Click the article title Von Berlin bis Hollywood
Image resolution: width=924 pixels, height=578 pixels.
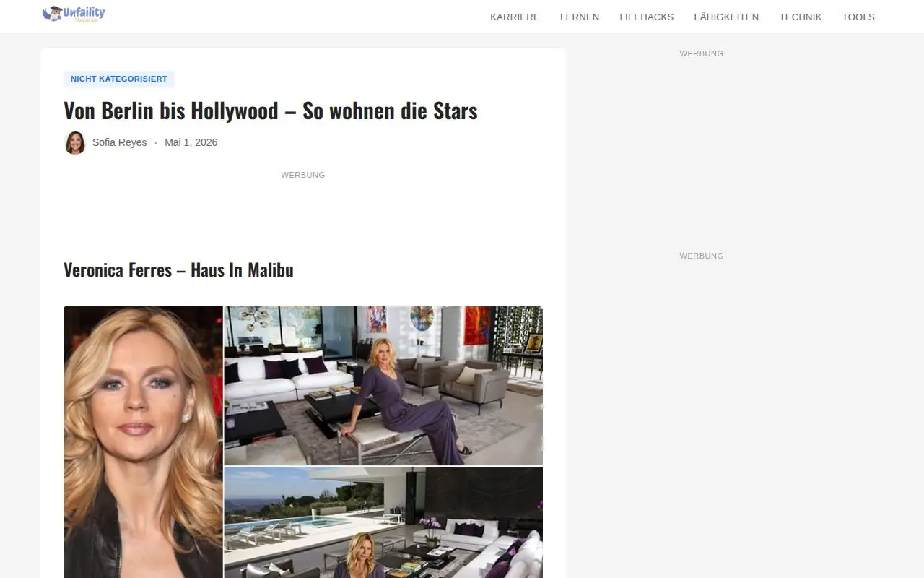271,111
